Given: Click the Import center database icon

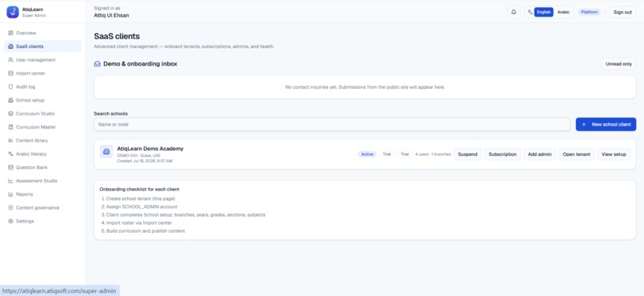Looking at the screenshot, I should coord(10,74).
